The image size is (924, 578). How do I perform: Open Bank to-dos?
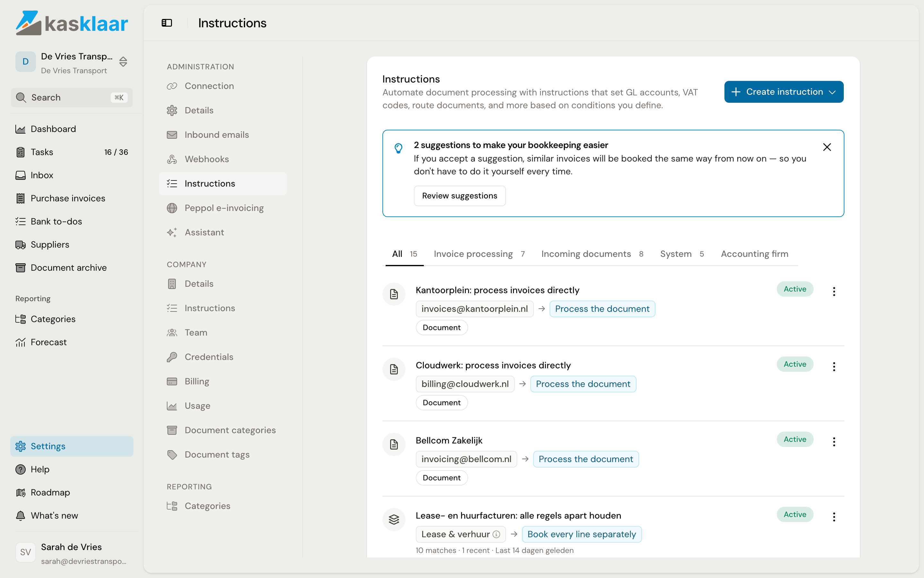tap(72, 221)
